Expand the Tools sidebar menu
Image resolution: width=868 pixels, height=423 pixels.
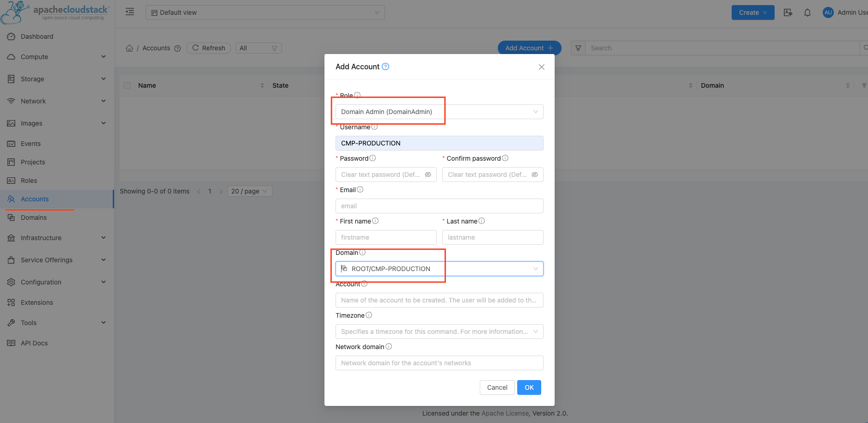(x=57, y=323)
